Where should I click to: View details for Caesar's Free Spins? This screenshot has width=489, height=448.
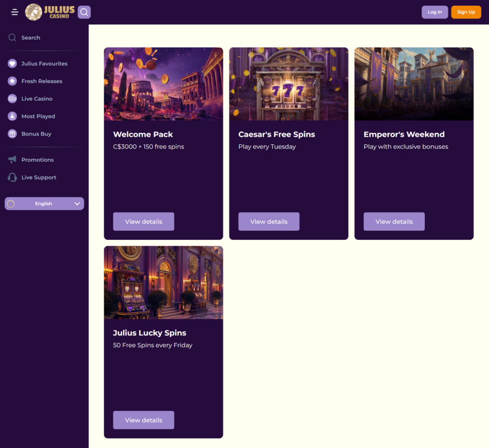pyautogui.click(x=269, y=222)
